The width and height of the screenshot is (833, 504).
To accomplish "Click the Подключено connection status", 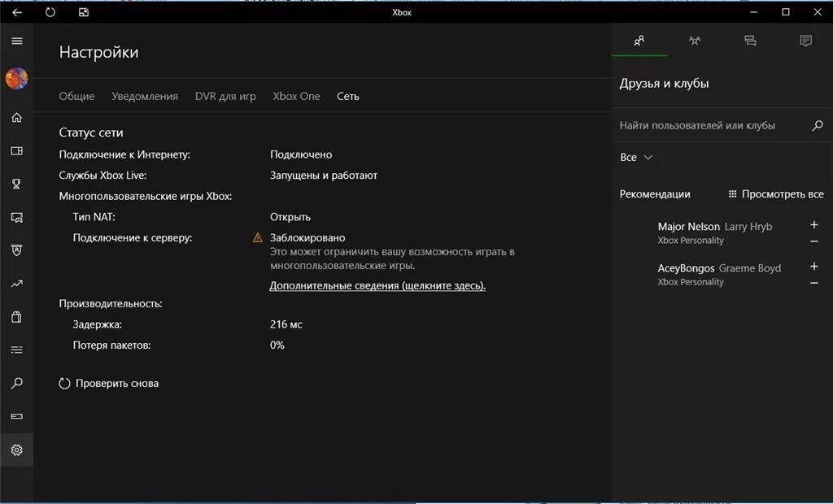I will (301, 154).
